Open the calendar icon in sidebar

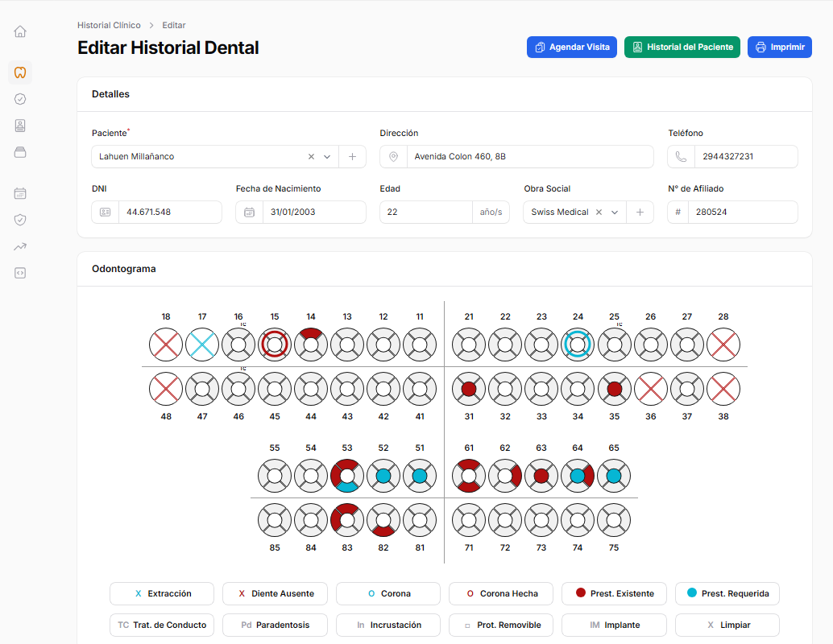coord(20,193)
